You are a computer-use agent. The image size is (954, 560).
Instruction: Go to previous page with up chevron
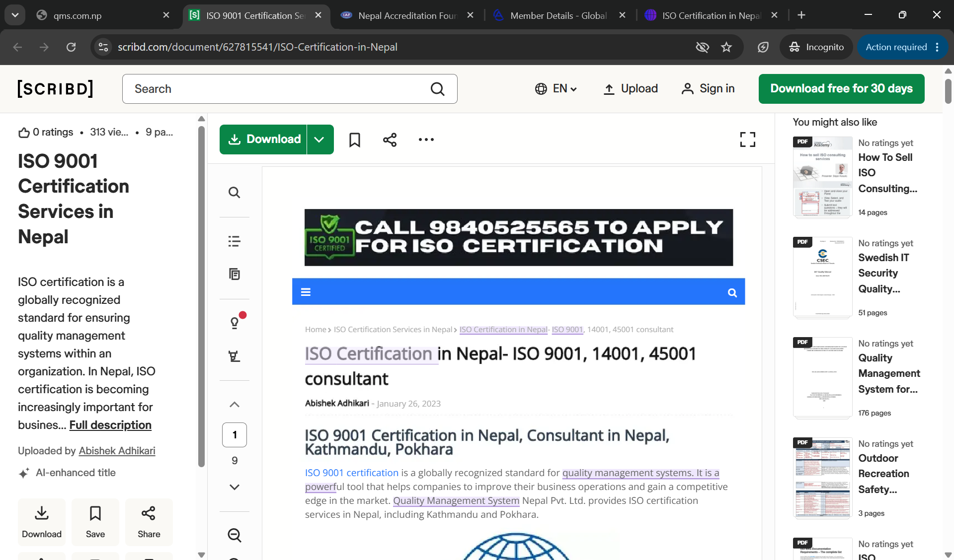(235, 405)
